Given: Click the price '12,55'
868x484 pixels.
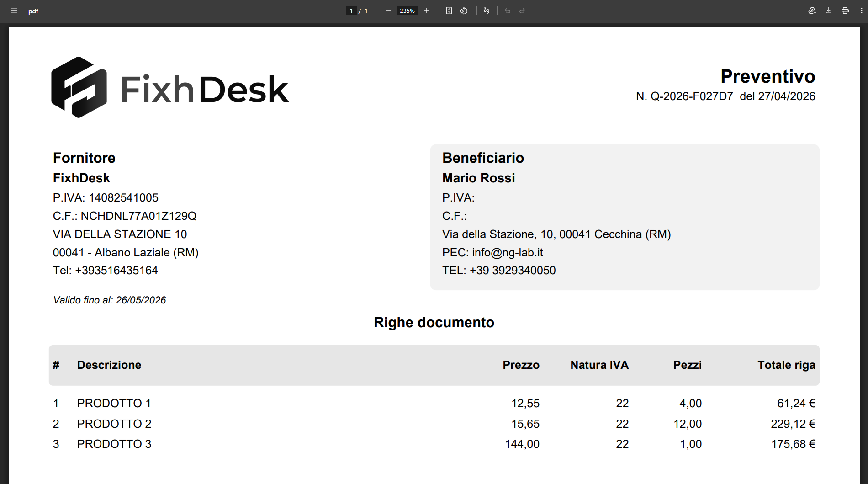Looking at the screenshot, I should click(x=525, y=404).
